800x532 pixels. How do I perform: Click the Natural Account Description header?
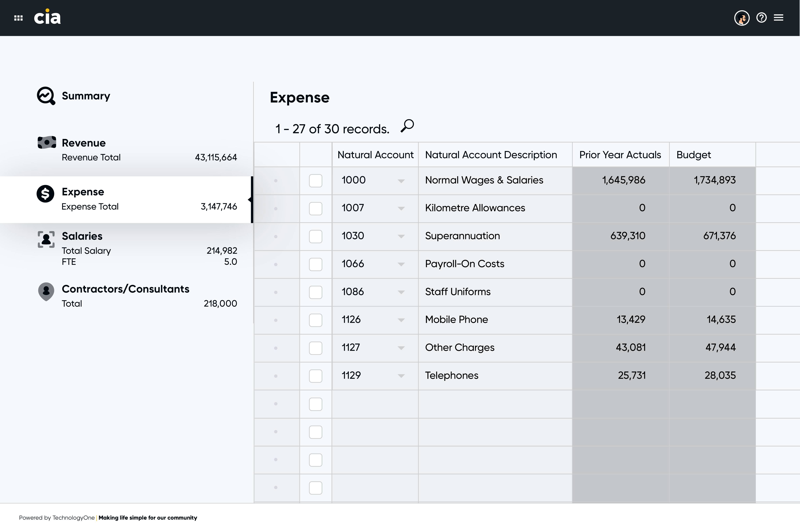click(491, 155)
